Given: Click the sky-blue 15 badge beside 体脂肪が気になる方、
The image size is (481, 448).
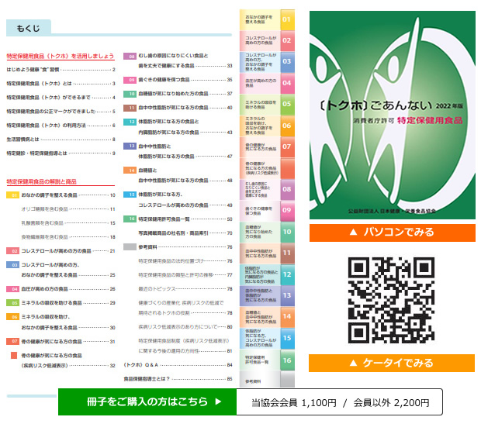Looking at the screenshot, I should (x=130, y=195).
